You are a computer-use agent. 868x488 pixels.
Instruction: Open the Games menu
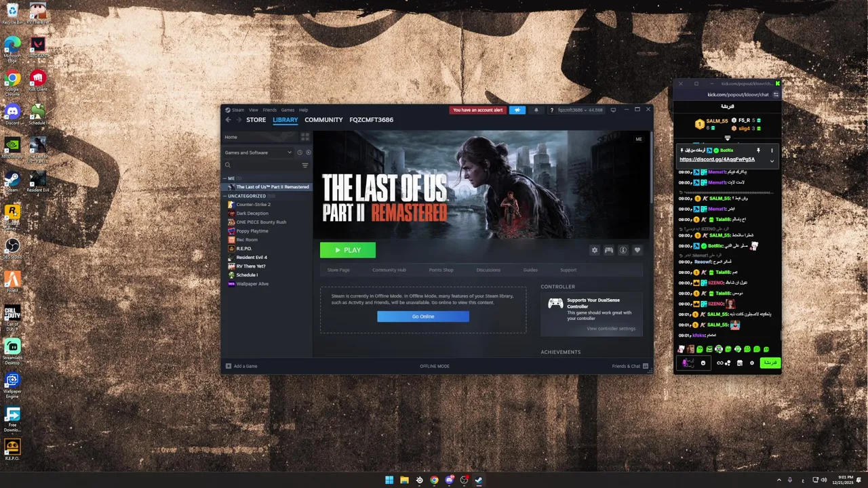(288, 110)
